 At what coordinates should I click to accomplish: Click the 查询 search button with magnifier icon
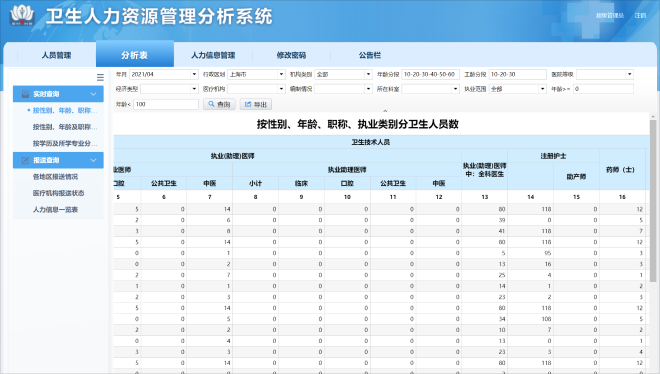pos(219,104)
